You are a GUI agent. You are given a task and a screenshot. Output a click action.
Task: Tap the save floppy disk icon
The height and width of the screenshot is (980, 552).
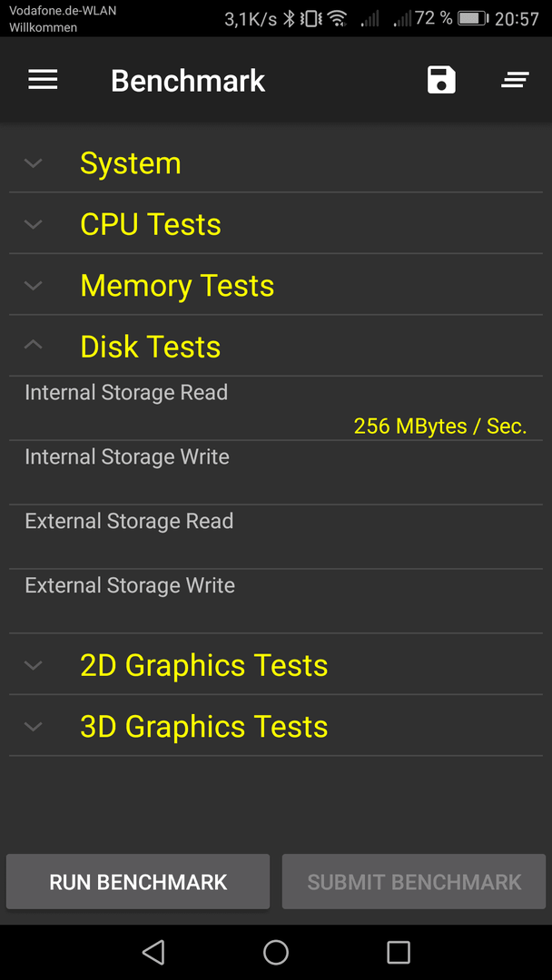[441, 81]
